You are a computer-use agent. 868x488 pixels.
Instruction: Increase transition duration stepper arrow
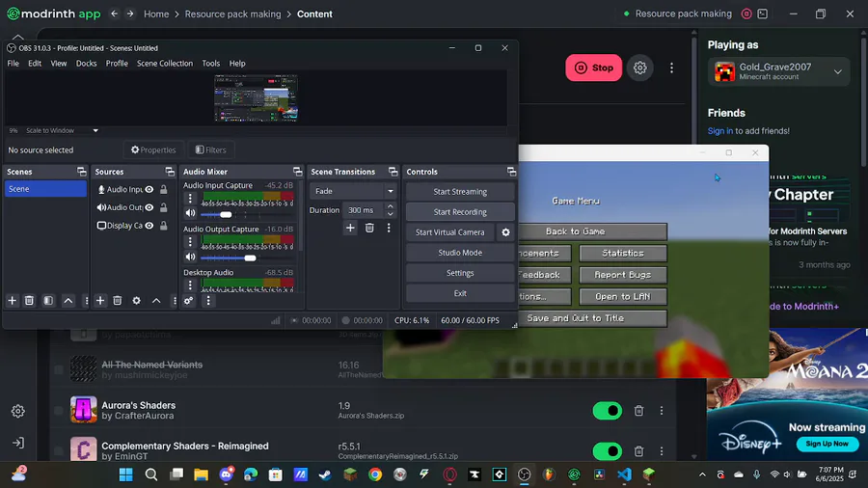pyautogui.click(x=391, y=206)
